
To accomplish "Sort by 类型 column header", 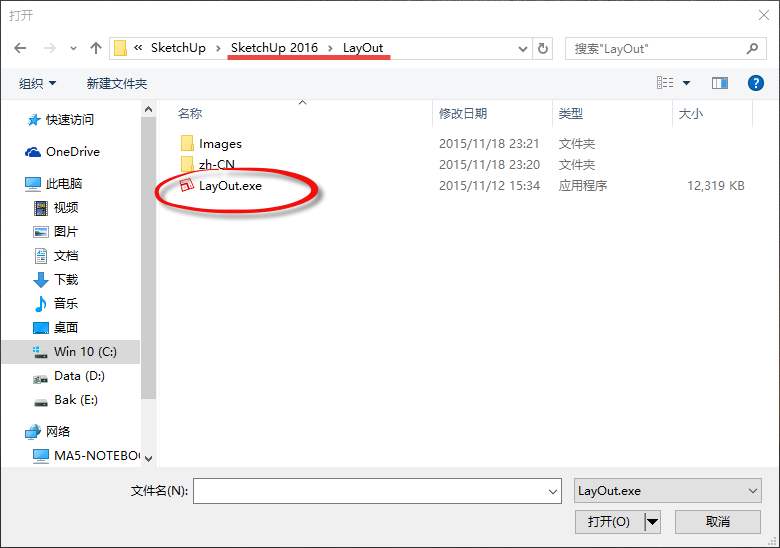I will pyautogui.click(x=571, y=114).
